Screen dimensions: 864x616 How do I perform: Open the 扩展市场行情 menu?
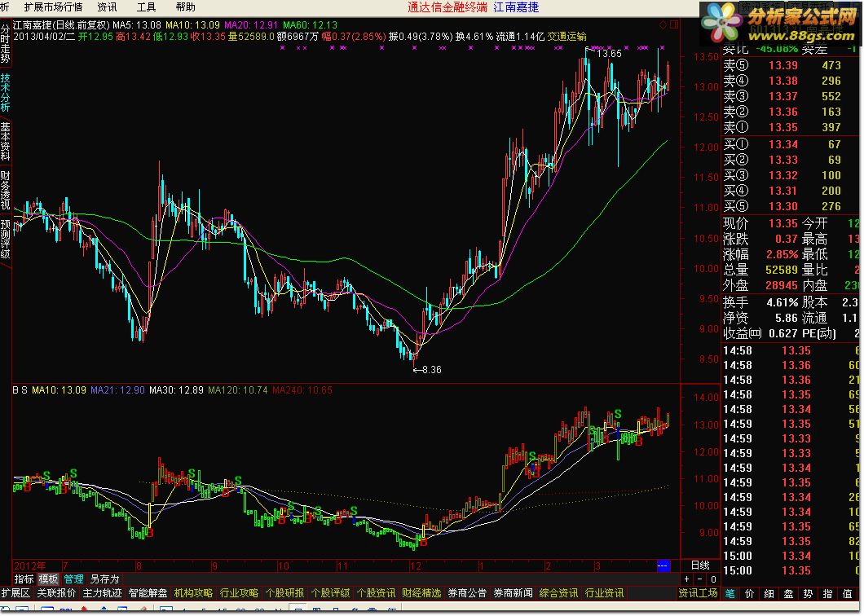click(54, 7)
